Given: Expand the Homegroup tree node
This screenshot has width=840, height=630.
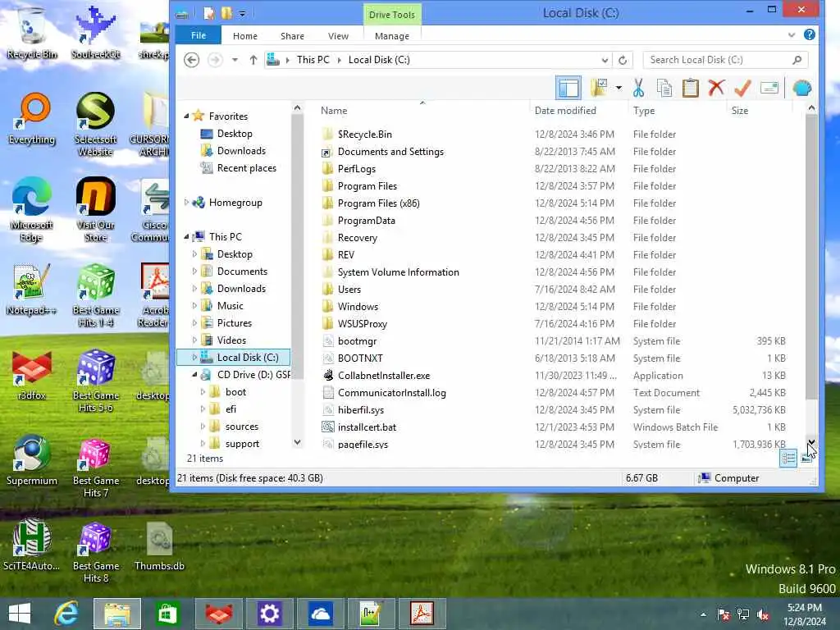Looking at the screenshot, I should [x=186, y=203].
